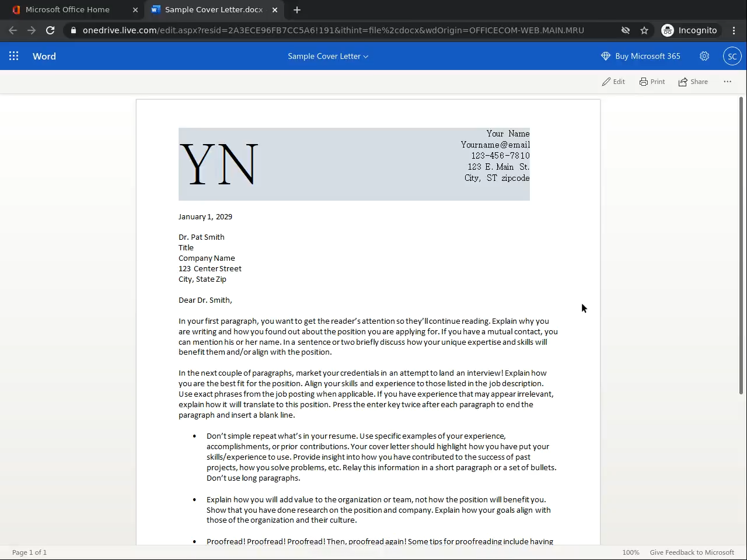Click the 'Title' line under recipient name
Screen dimensions: 747x560
[186, 247]
